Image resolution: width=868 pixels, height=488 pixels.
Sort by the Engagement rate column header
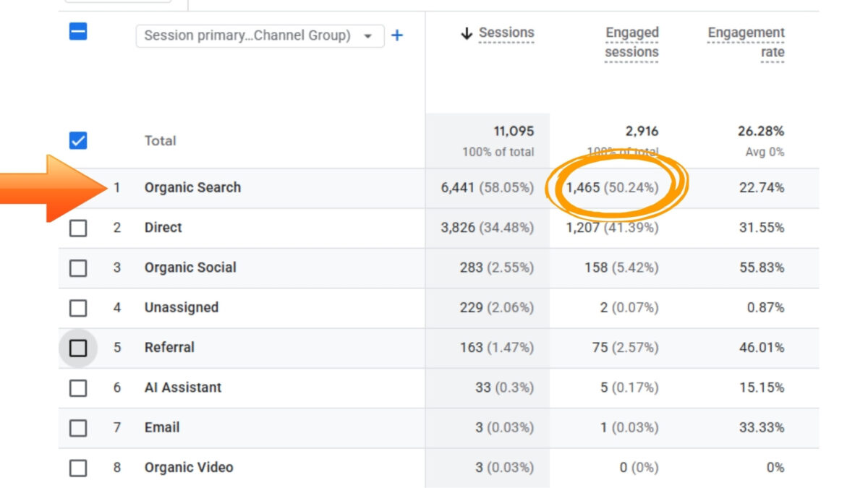click(746, 43)
